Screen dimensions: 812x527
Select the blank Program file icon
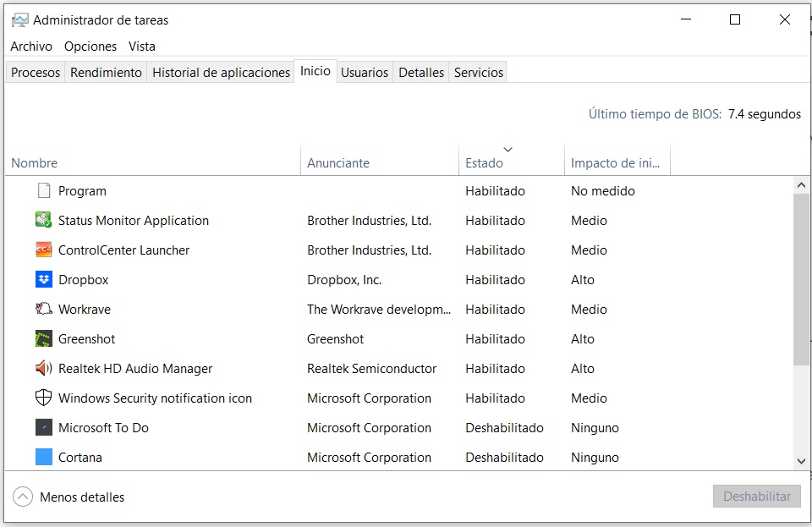point(44,191)
